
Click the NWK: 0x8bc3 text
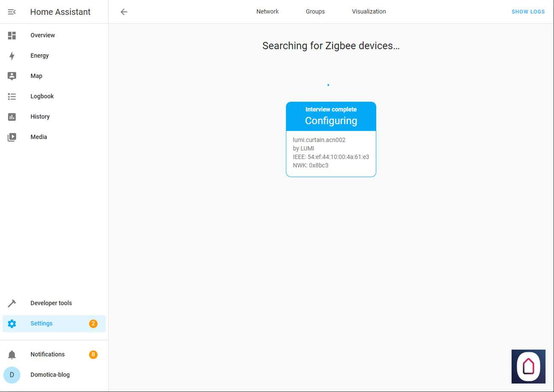pos(311,166)
